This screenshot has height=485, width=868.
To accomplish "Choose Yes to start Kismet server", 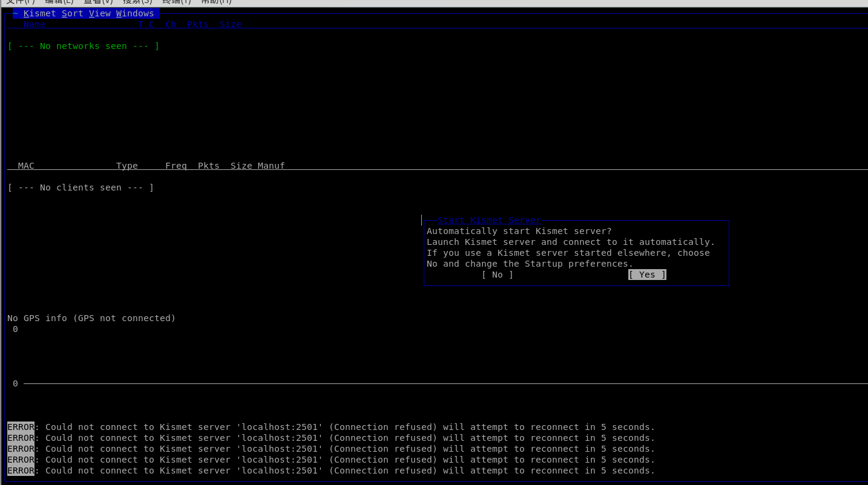I will coord(647,275).
